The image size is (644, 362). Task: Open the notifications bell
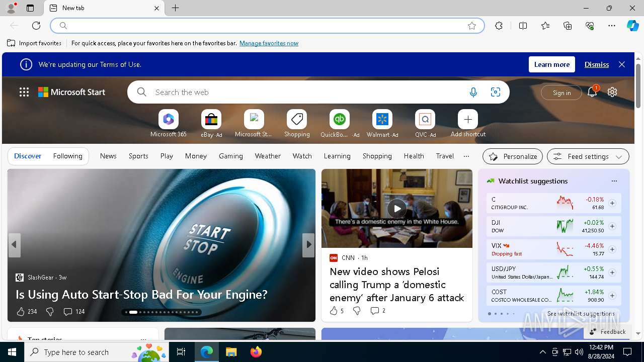click(592, 92)
